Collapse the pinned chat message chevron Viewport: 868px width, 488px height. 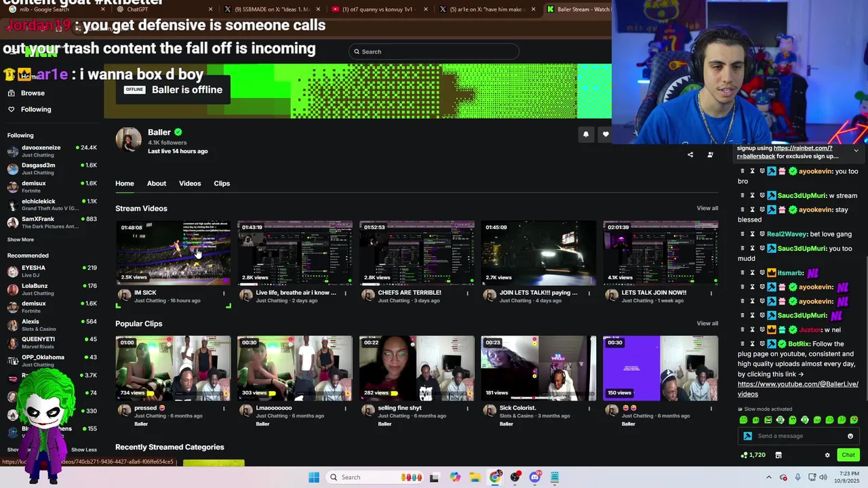pos(856,150)
